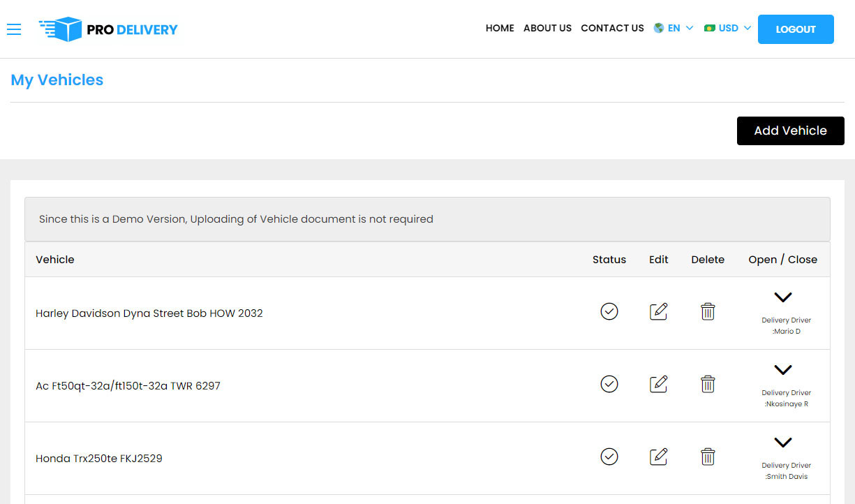Expand the Honda Trx250te row chevron
855x504 pixels.
click(x=782, y=443)
